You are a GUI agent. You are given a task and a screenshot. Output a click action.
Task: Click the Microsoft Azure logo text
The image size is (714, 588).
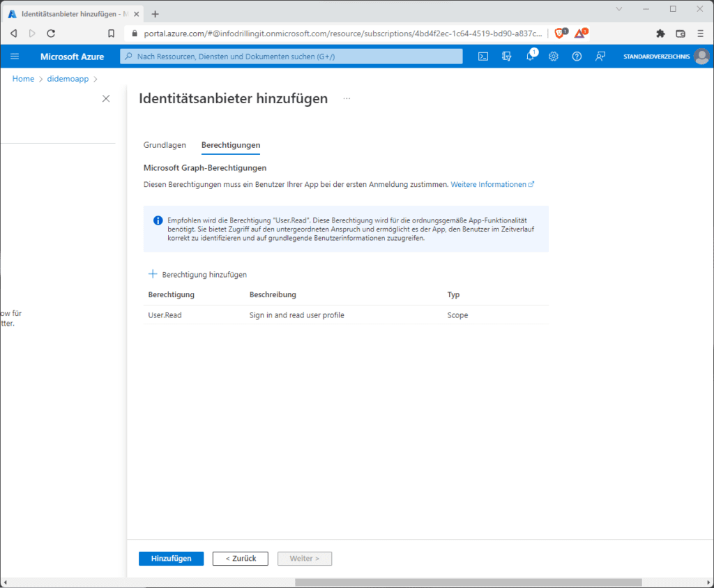coord(72,56)
